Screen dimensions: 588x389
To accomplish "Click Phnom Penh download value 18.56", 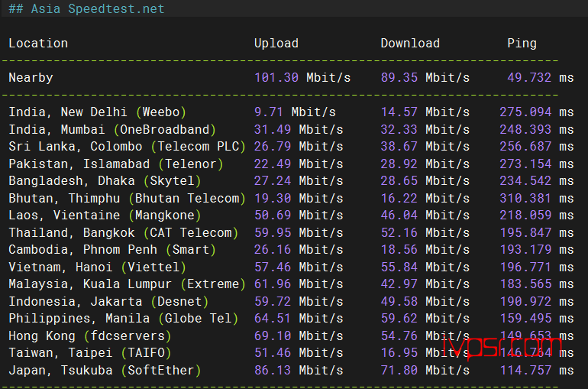I will [399, 249].
